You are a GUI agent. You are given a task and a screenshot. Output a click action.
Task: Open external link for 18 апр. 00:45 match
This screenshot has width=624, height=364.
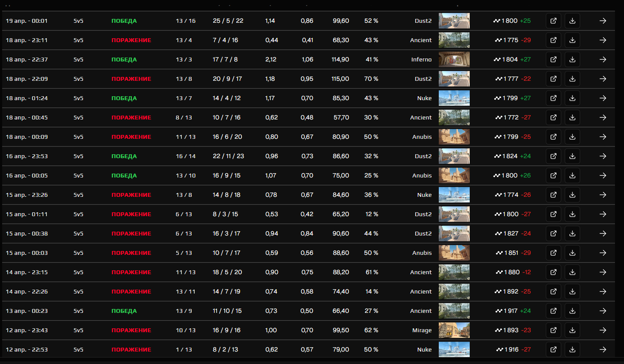pyautogui.click(x=554, y=117)
